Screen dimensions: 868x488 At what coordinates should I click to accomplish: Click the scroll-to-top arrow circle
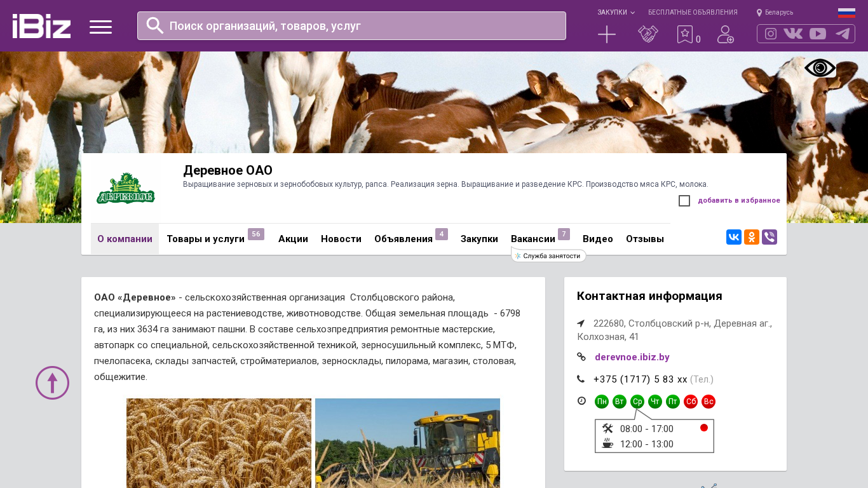click(x=52, y=383)
